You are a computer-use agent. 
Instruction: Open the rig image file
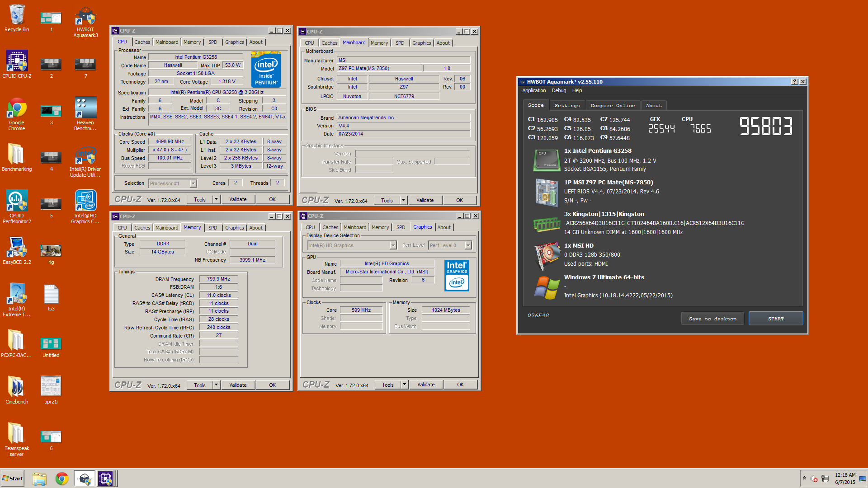[51, 254]
